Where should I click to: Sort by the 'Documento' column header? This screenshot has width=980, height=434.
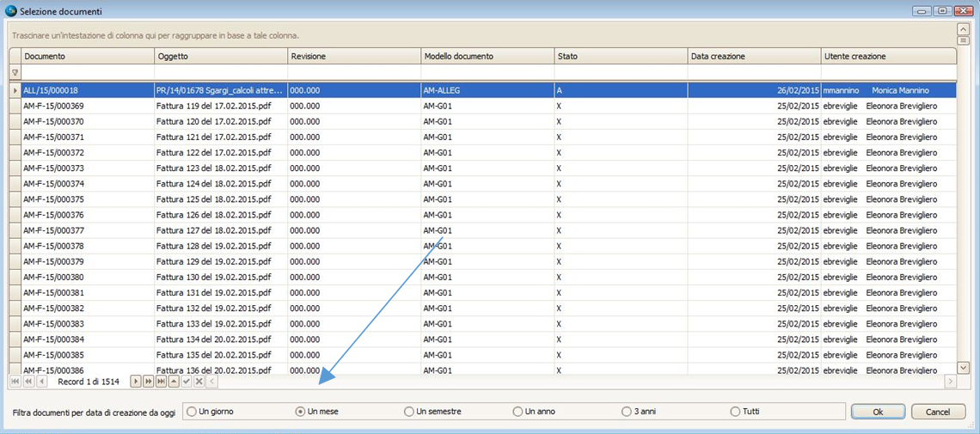coord(88,57)
